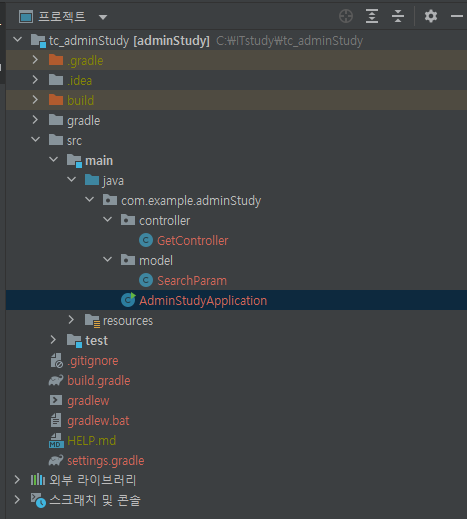Select the resources folder label

128,321
